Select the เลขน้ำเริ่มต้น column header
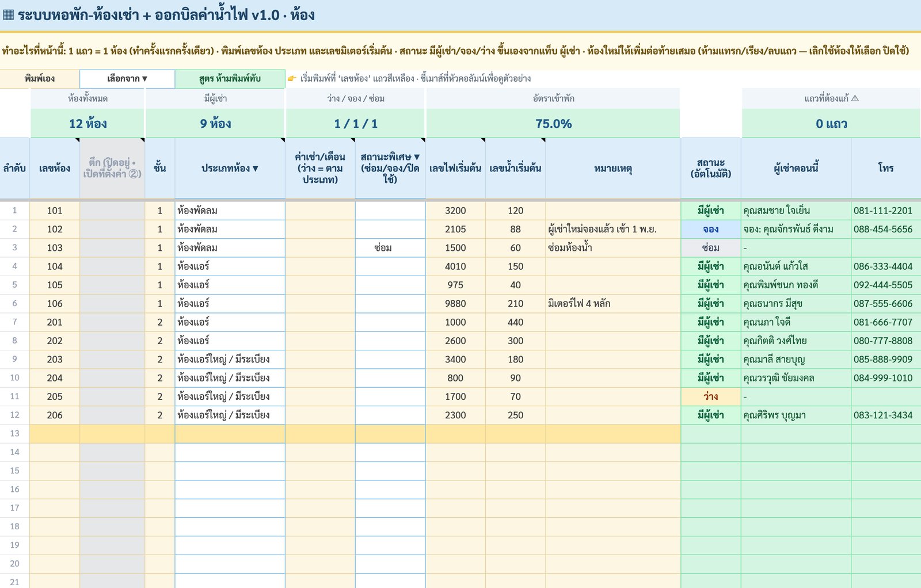This screenshot has height=588, width=921. pos(515,169)
